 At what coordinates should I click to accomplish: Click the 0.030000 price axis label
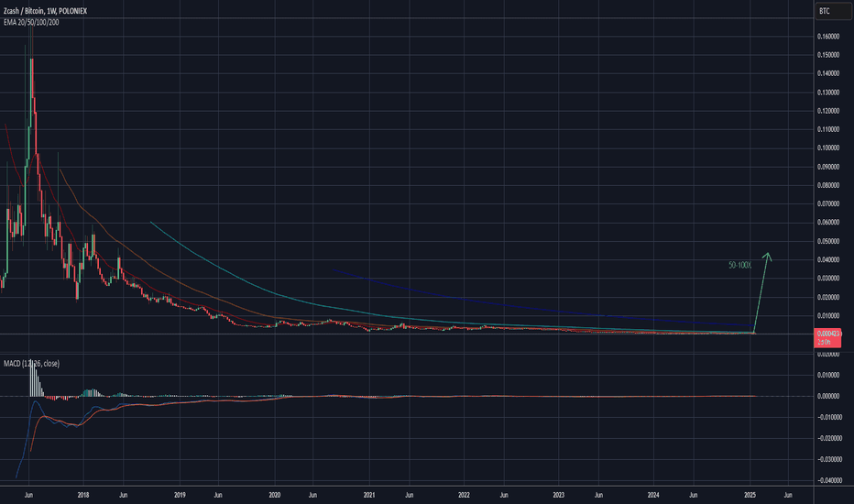coord(827,279)
